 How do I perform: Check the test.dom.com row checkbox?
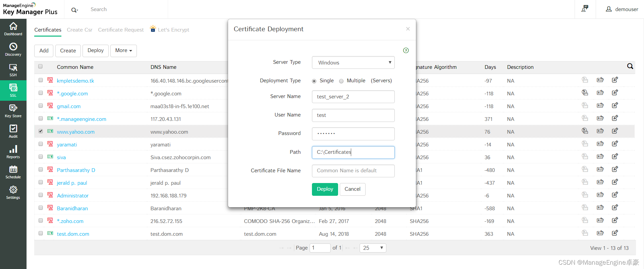point(41,233)
